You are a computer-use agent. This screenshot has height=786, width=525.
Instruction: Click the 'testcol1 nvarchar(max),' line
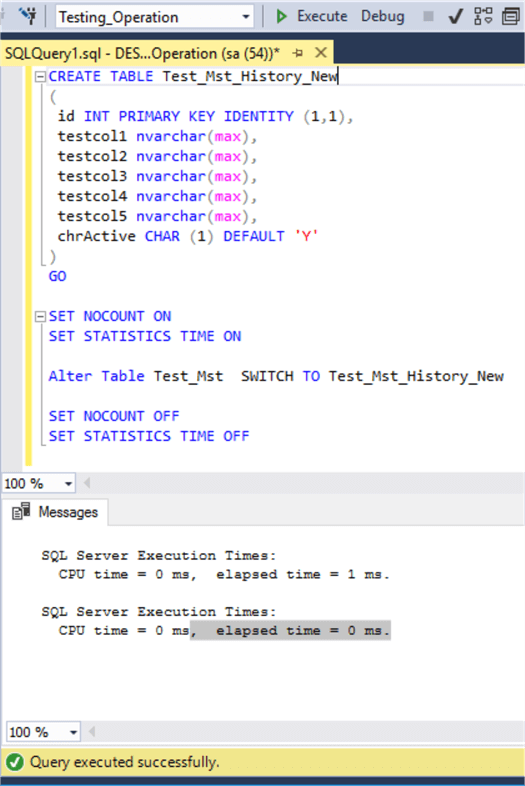click(x=157, y=136)
